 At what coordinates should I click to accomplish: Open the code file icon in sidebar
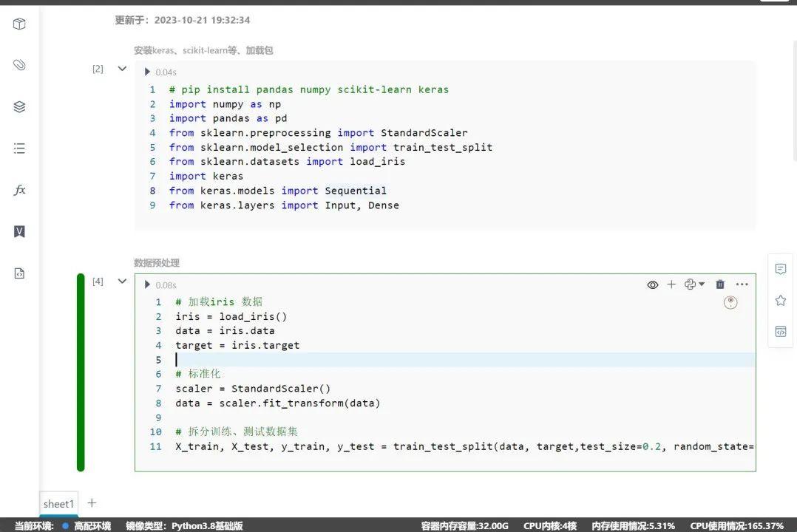click(x=19, y=273)
